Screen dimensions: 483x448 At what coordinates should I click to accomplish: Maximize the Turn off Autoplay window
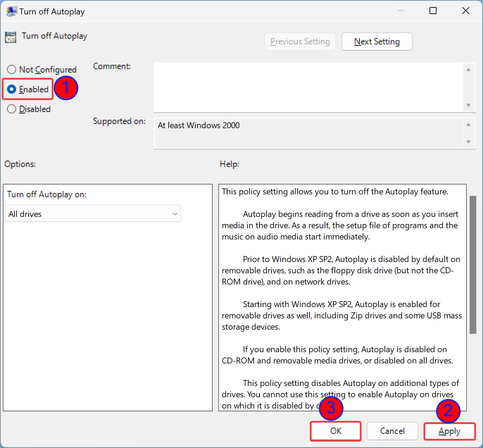pos(433,11)
